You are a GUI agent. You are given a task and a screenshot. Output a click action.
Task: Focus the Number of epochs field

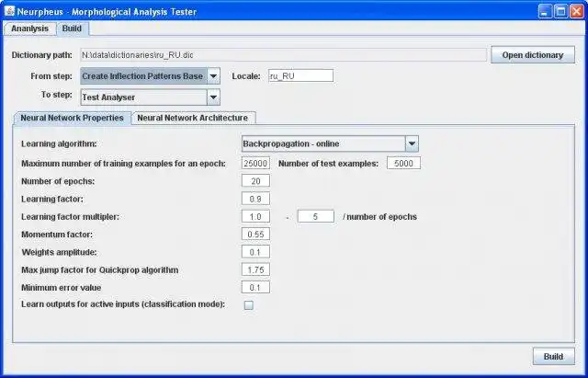click(x=255, y=181)
